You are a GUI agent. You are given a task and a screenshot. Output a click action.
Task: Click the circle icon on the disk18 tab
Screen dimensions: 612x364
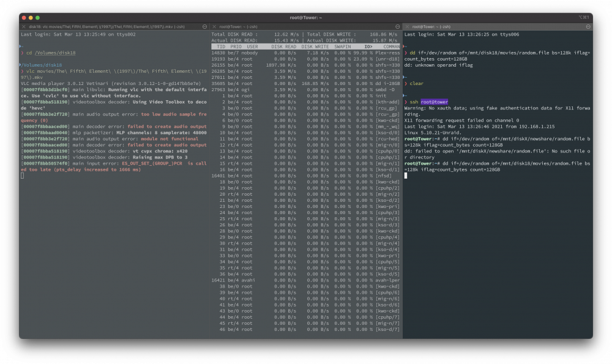(204, 26)
